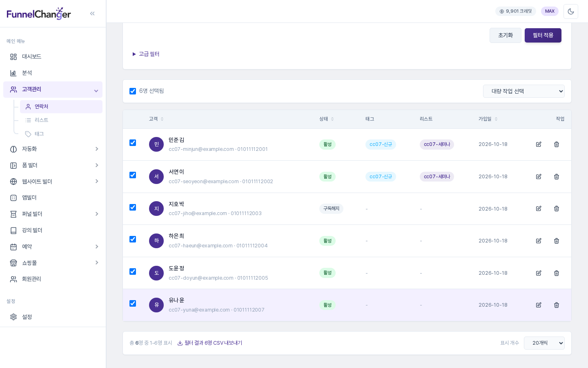The height and width of the screenshot is (368, 588).
Task: Collapse the sidebar with the double-chevron icon
Action: [92, 13]
